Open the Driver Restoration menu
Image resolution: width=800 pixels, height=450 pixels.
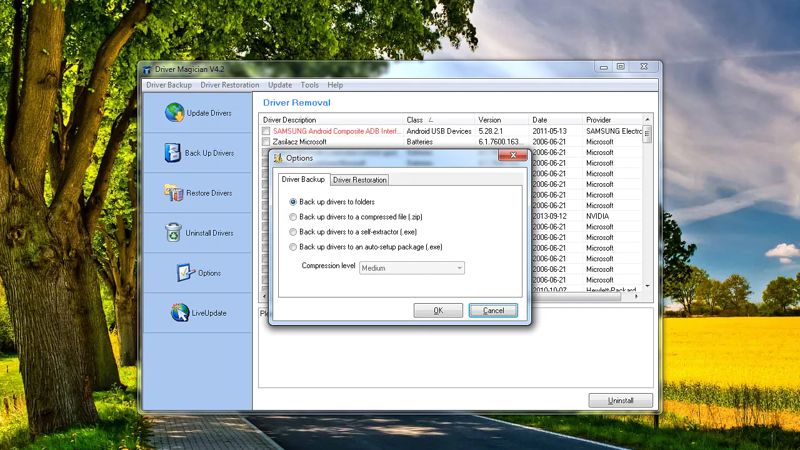click(230, 85)
